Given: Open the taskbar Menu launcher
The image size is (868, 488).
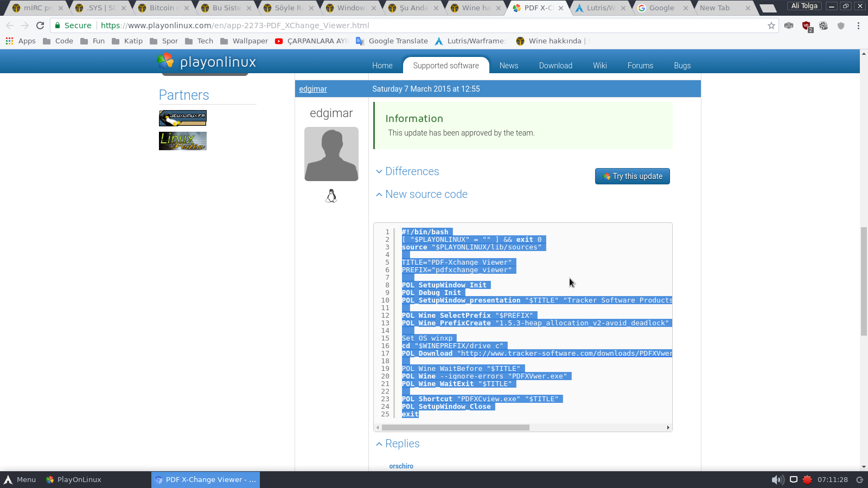Looking at the screenshot, I should click(20, 479).
